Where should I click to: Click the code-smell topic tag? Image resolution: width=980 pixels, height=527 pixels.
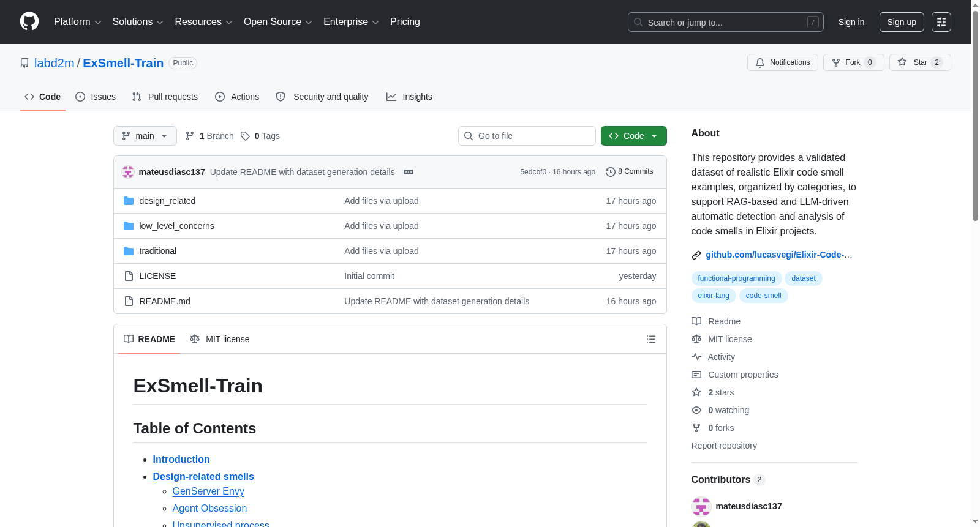pyautogui.click(x=764, y=296)
